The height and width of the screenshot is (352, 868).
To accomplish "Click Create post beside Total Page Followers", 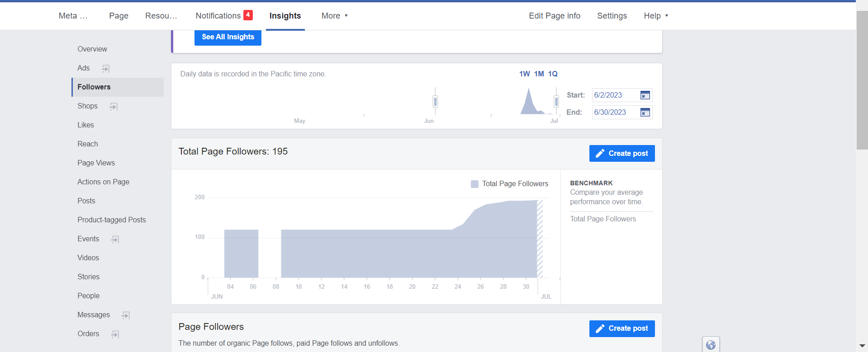I will coord(622,154).
